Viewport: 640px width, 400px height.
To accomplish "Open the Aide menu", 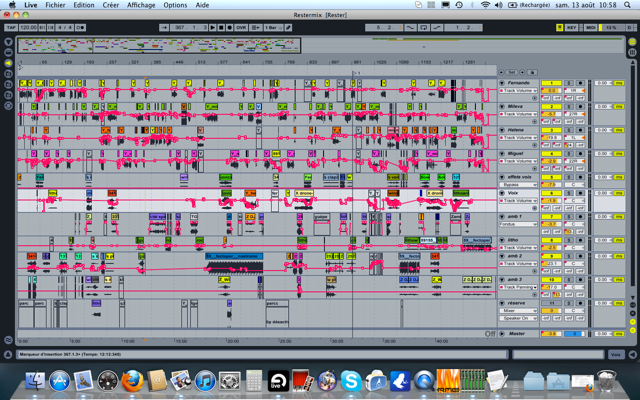I will [202, 5].
